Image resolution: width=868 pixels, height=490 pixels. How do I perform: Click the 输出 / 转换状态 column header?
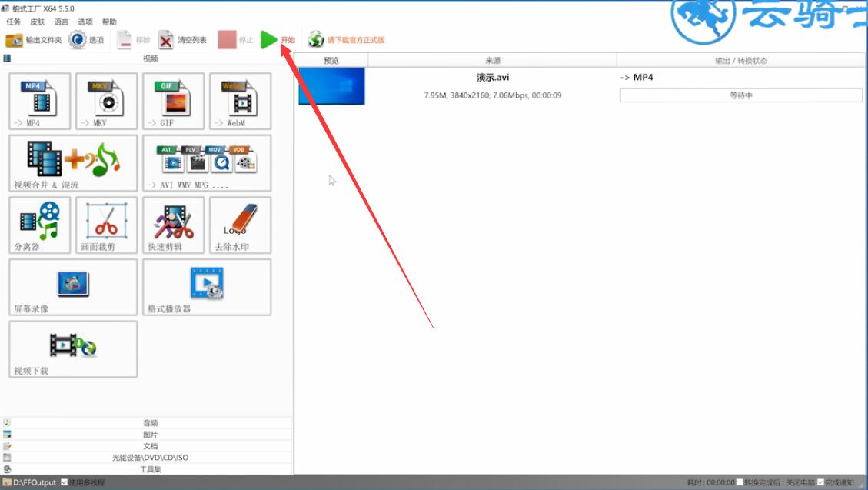coord(740,60)
